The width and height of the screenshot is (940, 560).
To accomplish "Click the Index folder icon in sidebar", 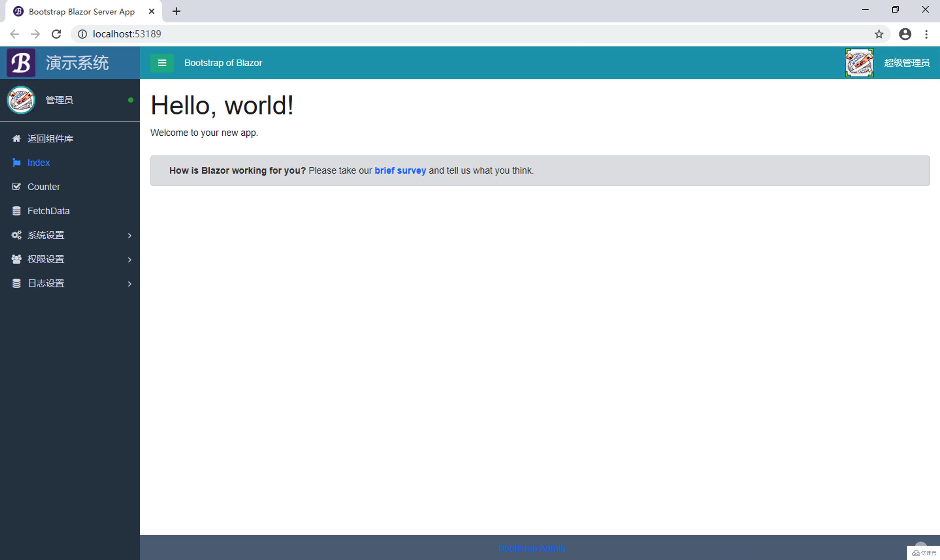I will 17,163.
